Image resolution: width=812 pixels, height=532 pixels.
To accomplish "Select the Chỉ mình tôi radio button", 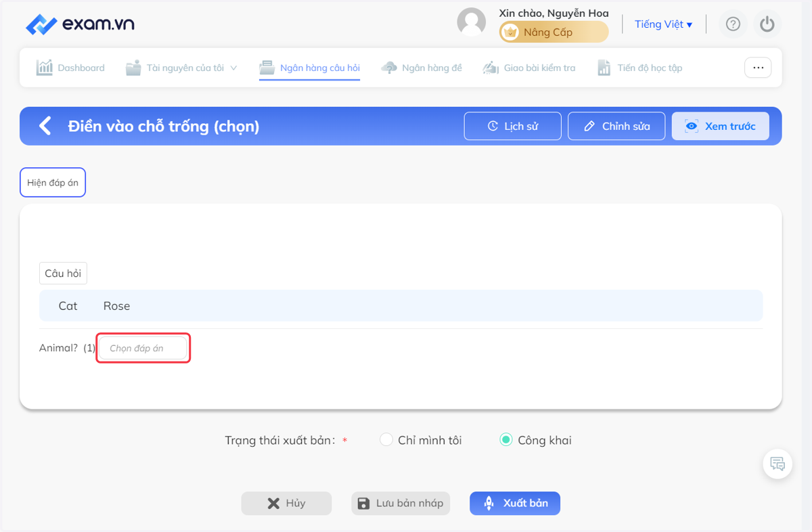I will 386,440.
